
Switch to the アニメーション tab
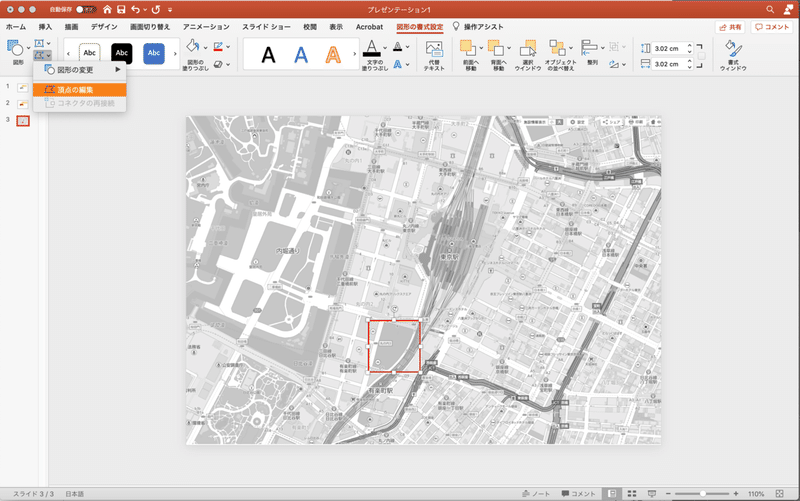[206, 27]
